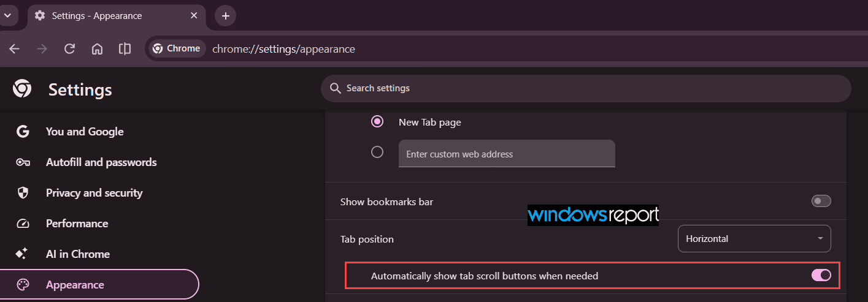
Task: Open the split view icon
Action: [x=125, y=49]
